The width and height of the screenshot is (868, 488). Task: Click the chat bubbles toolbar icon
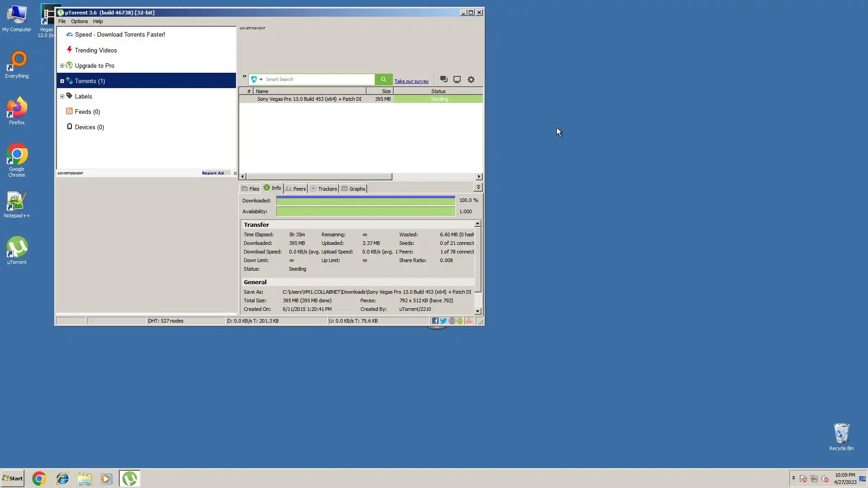click(x=443, y=80)
